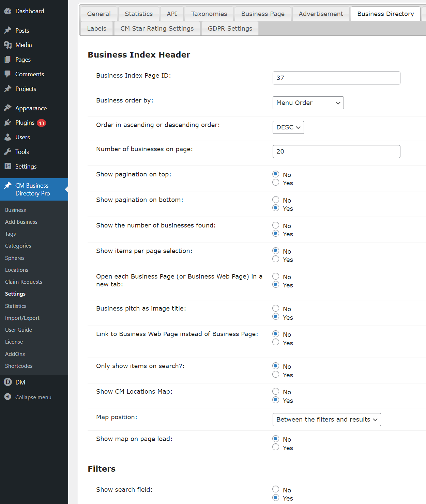Open the Map position dropdown
This screenshot has width=426, height=504.
point(326,420)
